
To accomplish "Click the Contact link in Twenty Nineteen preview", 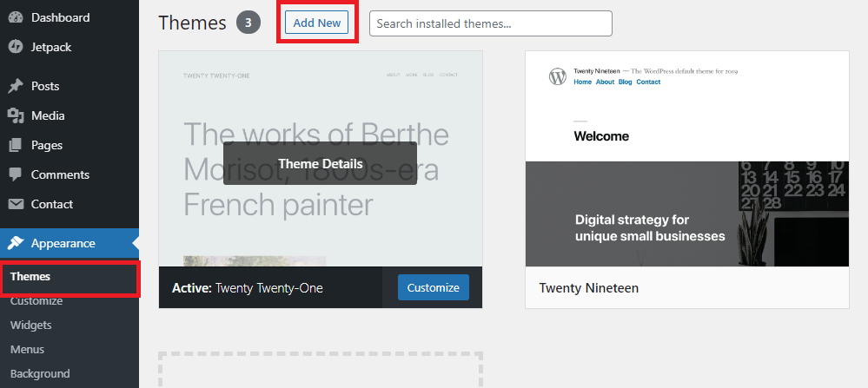I will [648, 82].
